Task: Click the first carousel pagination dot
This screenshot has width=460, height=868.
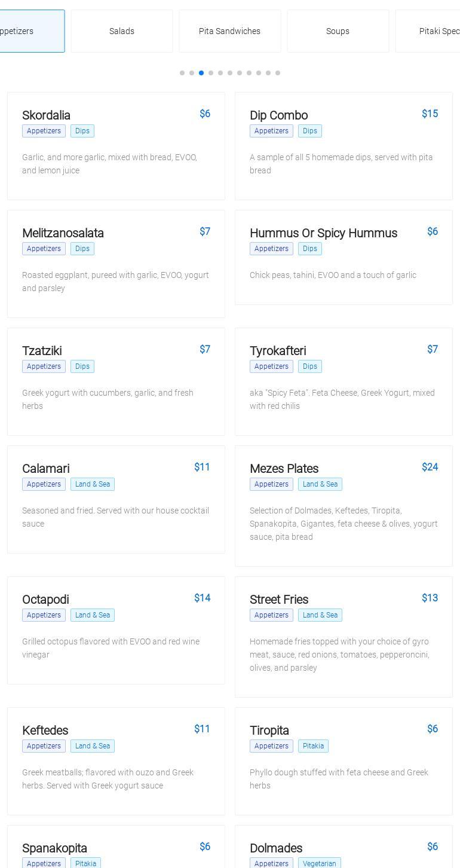Action: click(x=182, y=73)
